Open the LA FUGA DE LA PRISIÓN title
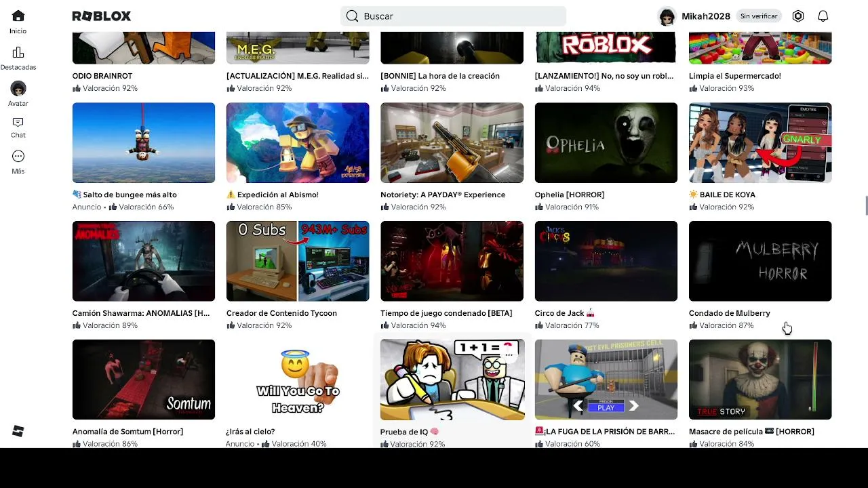The width and height of the screenshot is (868, 488). (605, 432)
